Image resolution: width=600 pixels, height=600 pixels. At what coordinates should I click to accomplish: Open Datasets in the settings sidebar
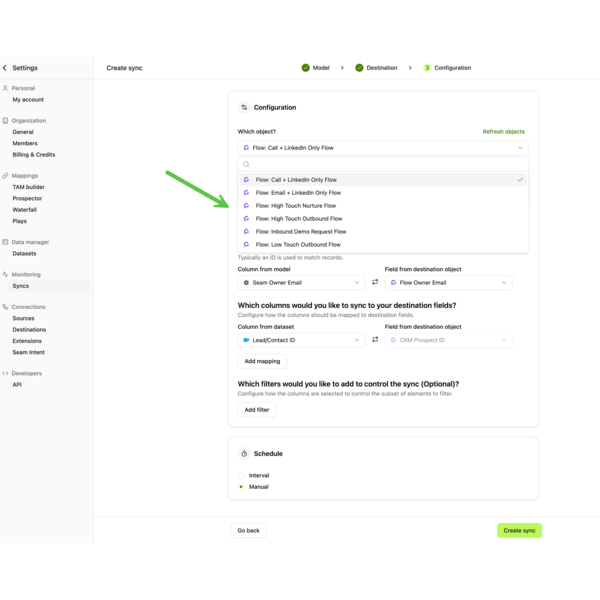click(x=24, y=253)
